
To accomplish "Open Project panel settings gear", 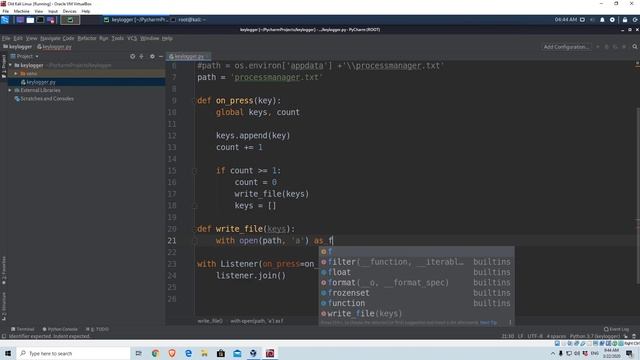I will tap(152, 56).
